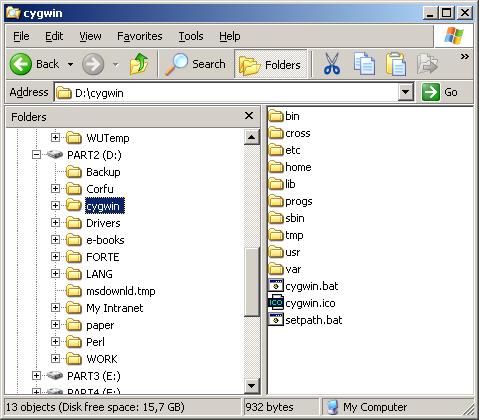This screenshot has width=479, height=420.
Task: Copy selection with the Copy icon
Action: point(364,64)
